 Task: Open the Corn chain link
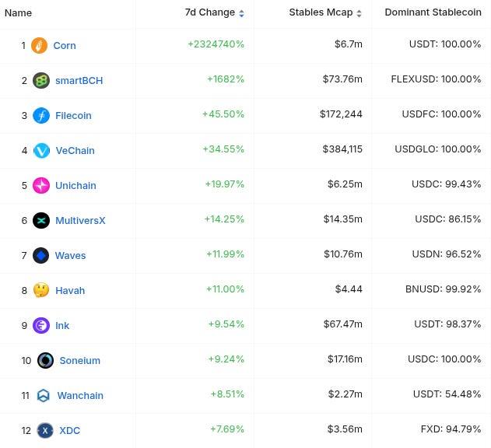tap(65, 45)
